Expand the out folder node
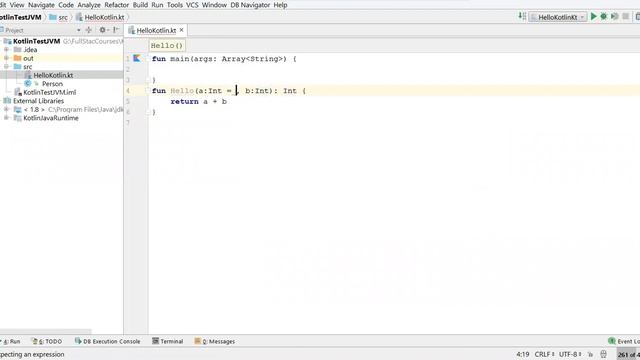Image resolution: width=640 pixels, height=360 pixels. [x=6, y=58]
